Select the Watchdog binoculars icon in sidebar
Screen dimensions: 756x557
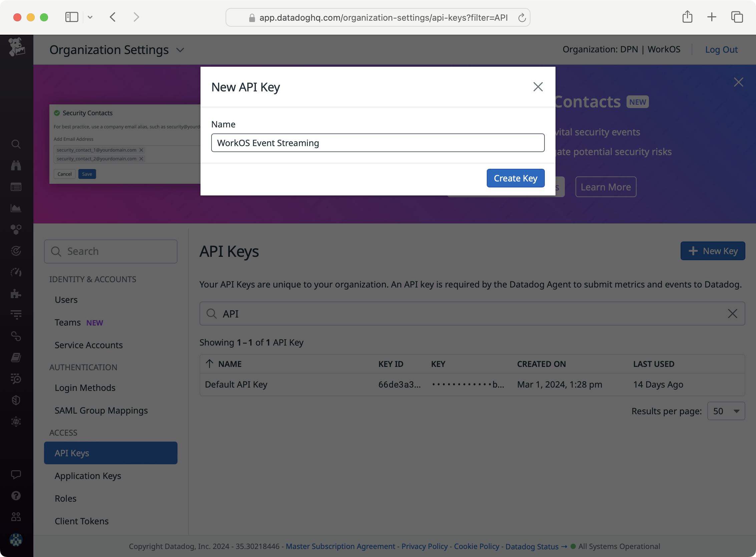(16, 165)
